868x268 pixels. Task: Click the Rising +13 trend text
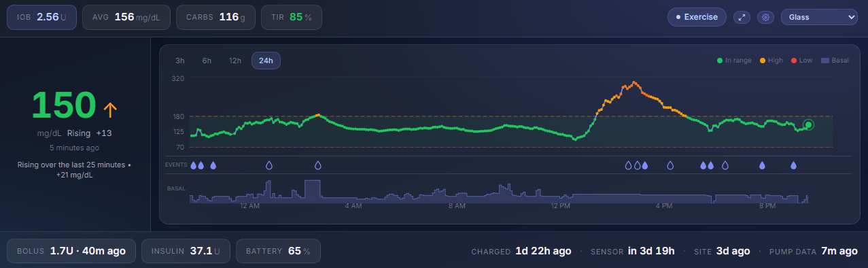point(90,134)
